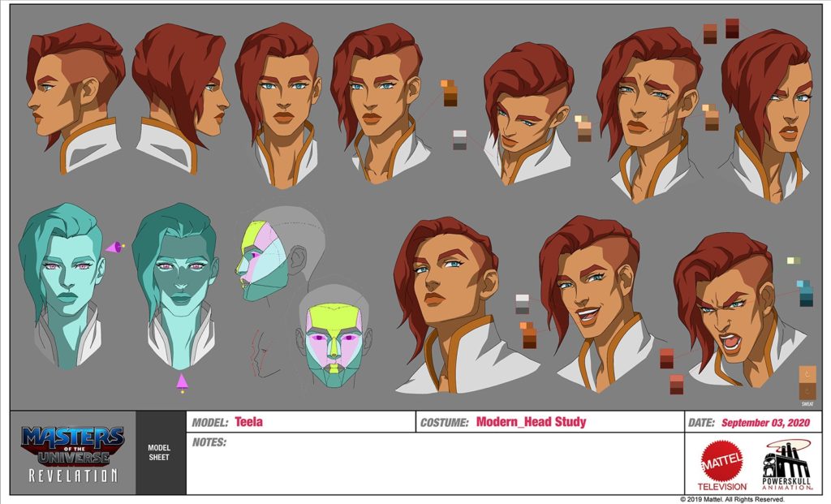831x504 pixels.
Task: Select the SWEAT color swatch
Action: (x=807, y=383)
